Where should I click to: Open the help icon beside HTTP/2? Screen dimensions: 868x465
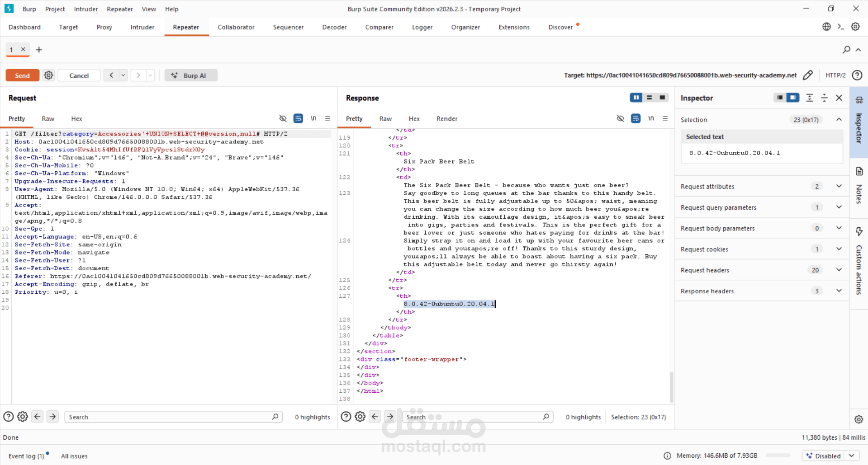[x=857, y=75]
